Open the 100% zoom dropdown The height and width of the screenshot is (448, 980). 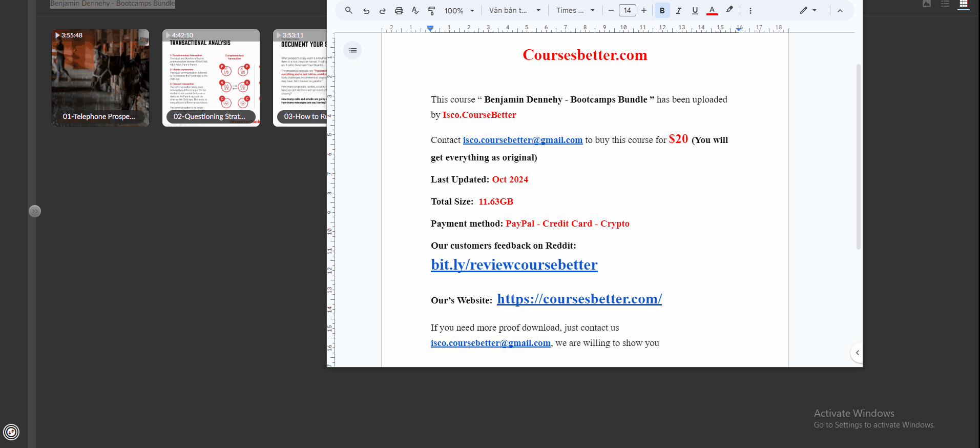[460, 11]
